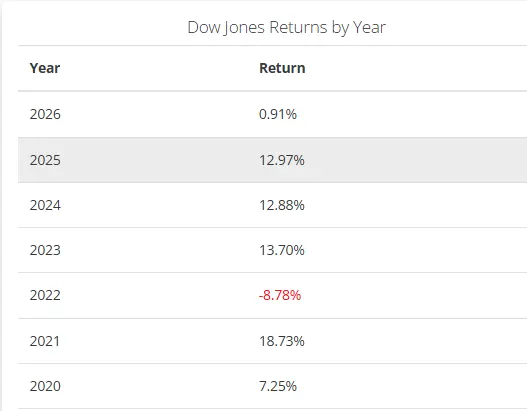Screen dimensions: 527x411
Task: Click the 12.88% return value
Action: tap(282, 205)
